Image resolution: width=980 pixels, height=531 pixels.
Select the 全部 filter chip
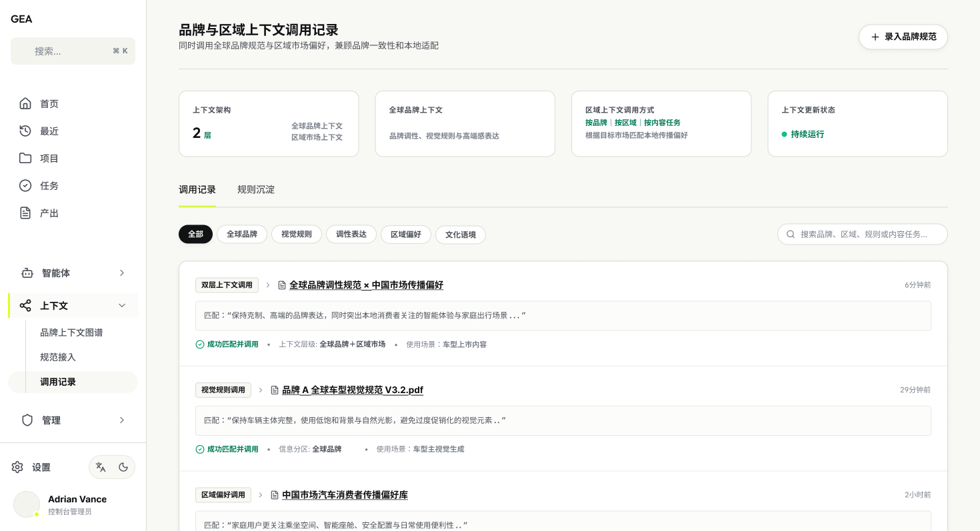pyautogui.click(x=195, y=235)
